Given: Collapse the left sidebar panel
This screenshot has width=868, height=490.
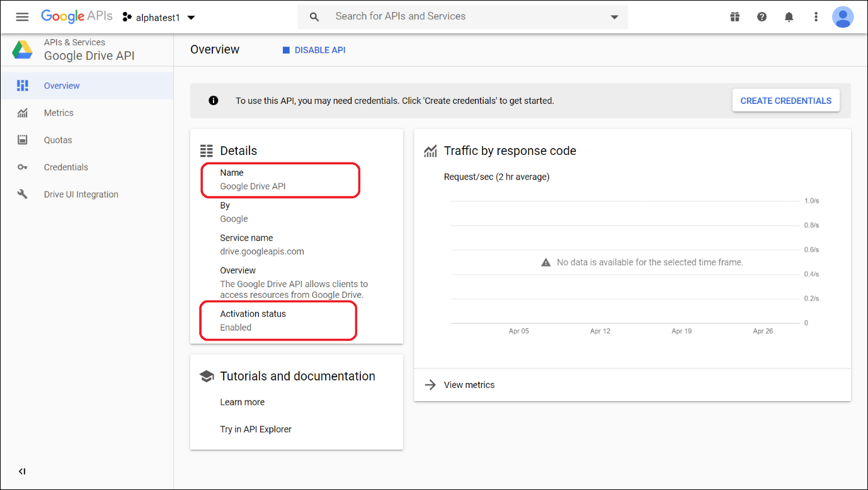Looking at the screenshot, I should click(22, 471).
